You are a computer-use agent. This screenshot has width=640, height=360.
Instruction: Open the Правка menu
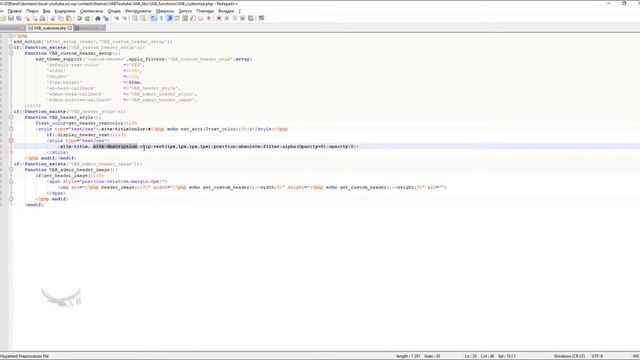coord(14,11)
